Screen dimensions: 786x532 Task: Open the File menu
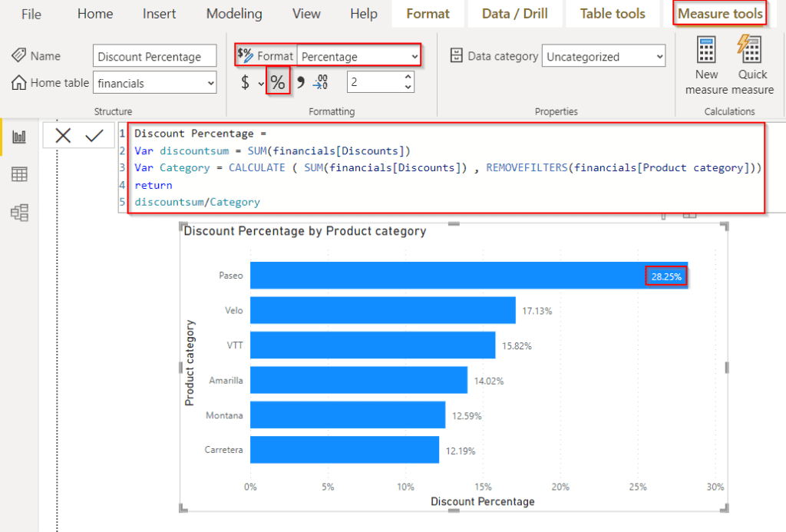[31, 14]
